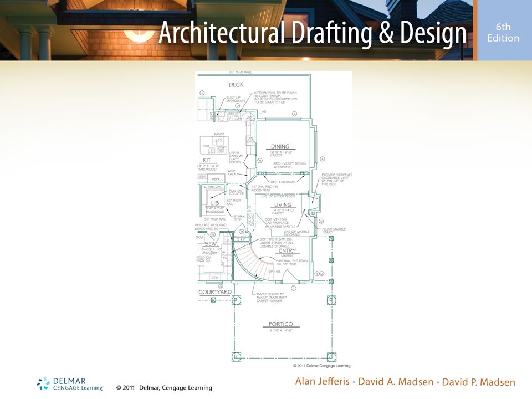
Task: Click the "PROVIDE SCREENED CLOSEABLE VENT" note
Action: (337, 180)
